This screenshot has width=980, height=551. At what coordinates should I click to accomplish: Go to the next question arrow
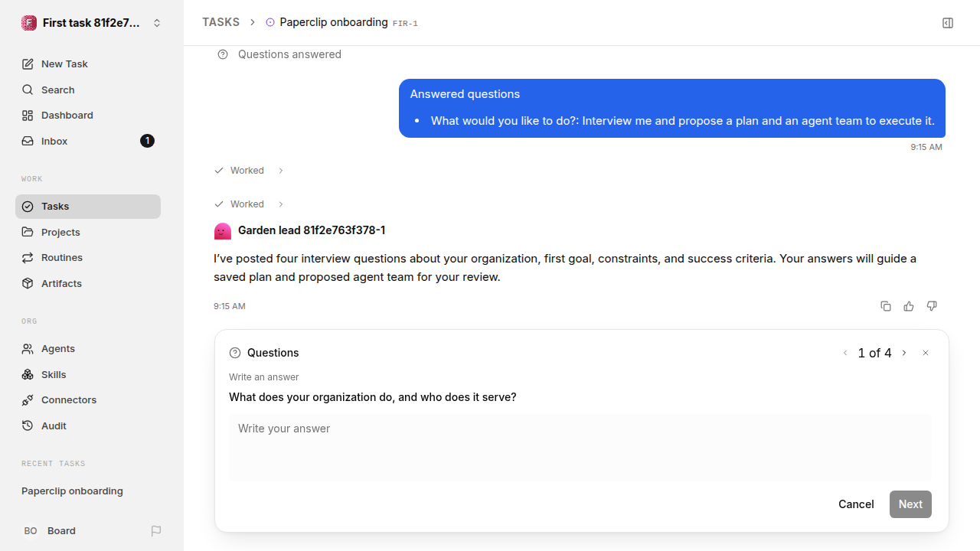[904, 353]
